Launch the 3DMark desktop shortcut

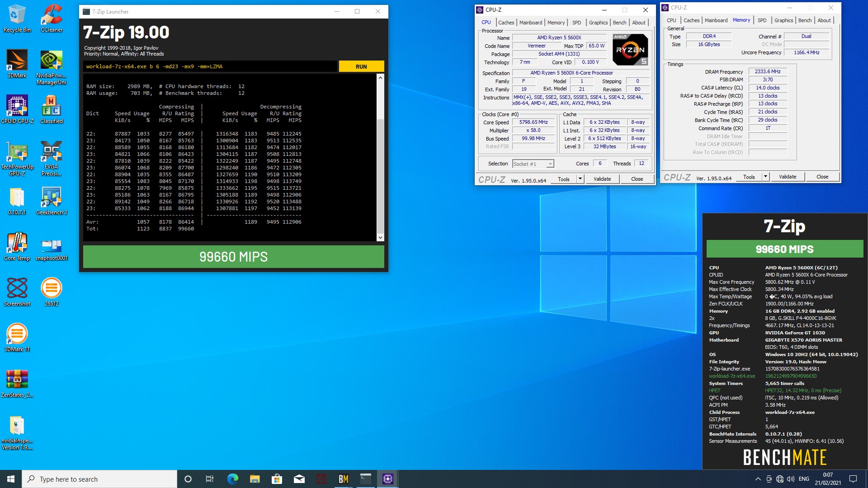click(17, 64)
